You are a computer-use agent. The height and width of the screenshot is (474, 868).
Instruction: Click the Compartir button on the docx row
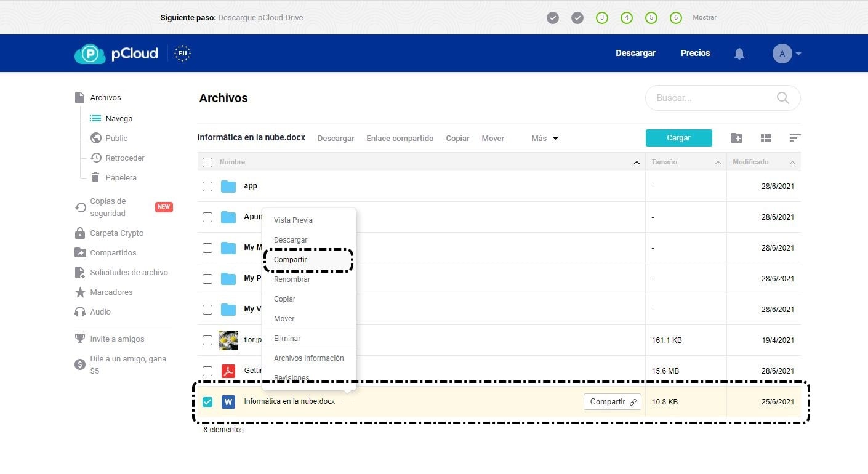tap(613, 402)
